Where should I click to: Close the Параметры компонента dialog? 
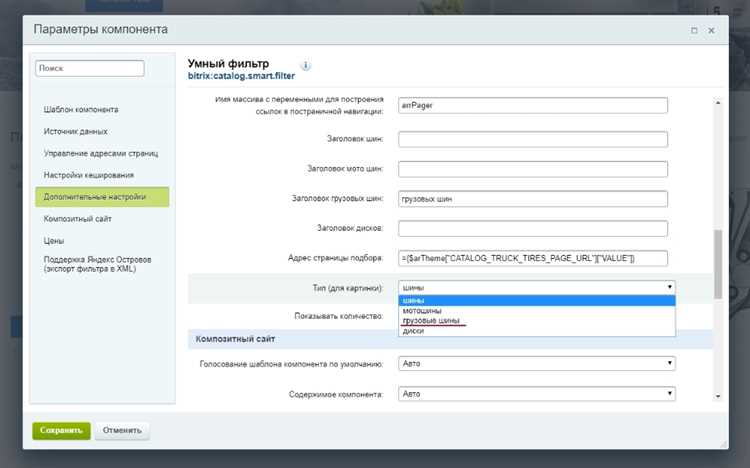(711, 30)
